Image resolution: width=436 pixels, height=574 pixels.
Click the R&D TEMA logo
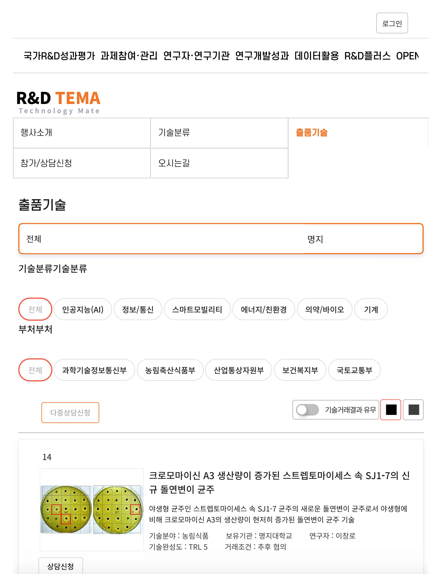point(58,102)
